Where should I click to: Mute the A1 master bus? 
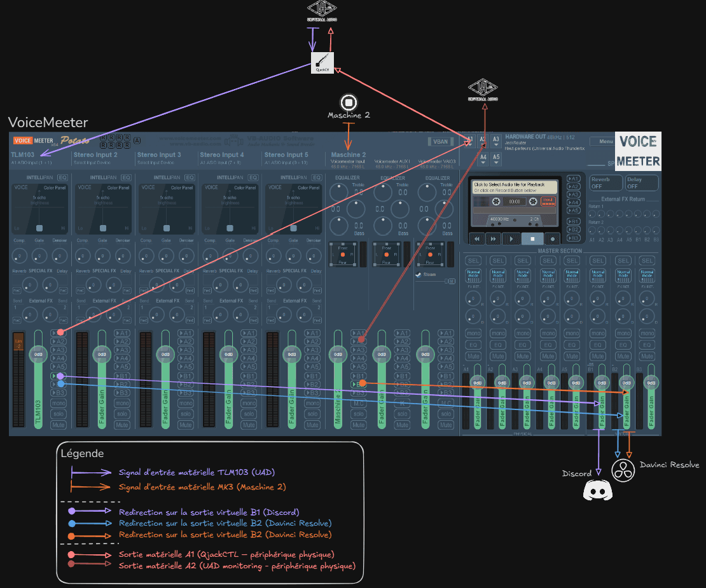click(473, 357)
